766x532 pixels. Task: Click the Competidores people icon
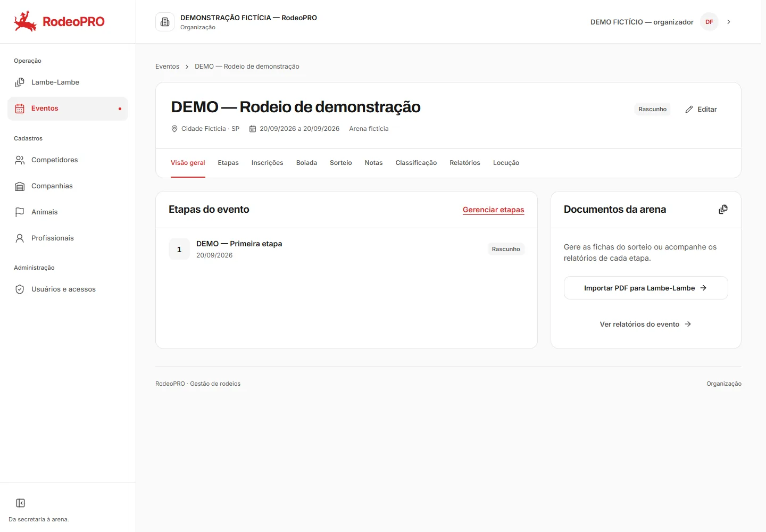tap(20, 160)
